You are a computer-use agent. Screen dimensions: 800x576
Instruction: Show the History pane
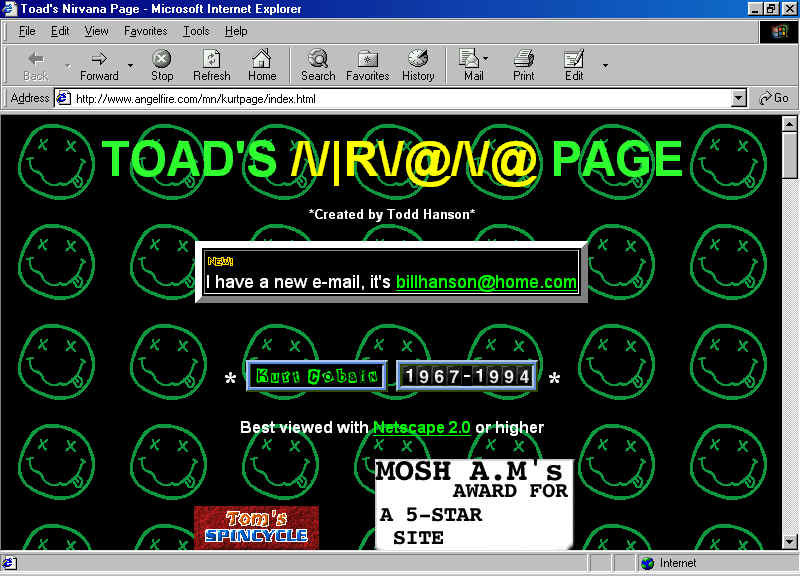click(x=418, y=65)
